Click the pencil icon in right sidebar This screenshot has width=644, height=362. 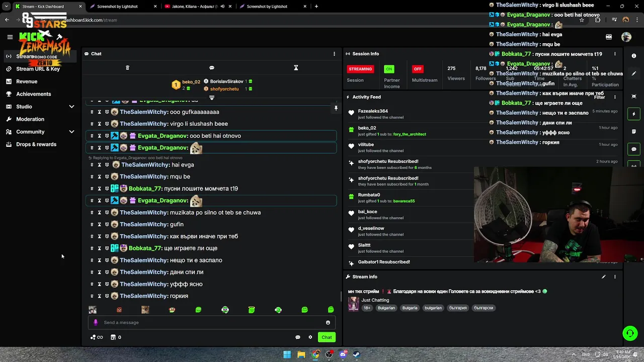tap(634, 73)
